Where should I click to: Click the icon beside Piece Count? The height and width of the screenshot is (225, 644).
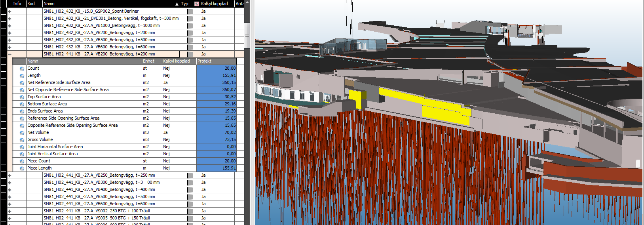[x=22, y=161]
